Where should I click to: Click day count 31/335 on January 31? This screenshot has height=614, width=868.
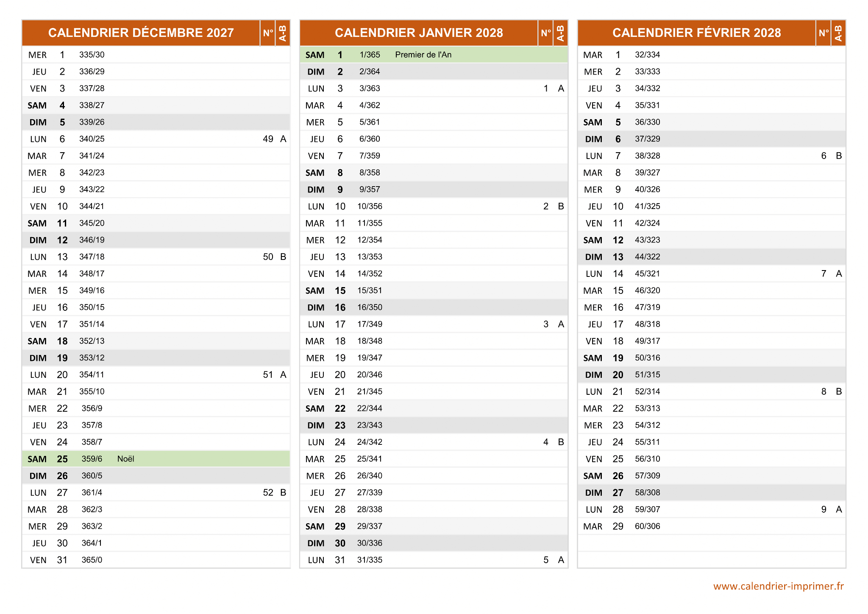[370, 560]
